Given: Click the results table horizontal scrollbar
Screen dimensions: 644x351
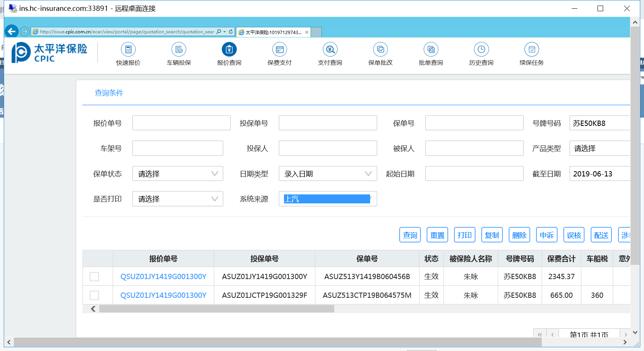Looking at the screenshot, I should (x=217, y=309).
